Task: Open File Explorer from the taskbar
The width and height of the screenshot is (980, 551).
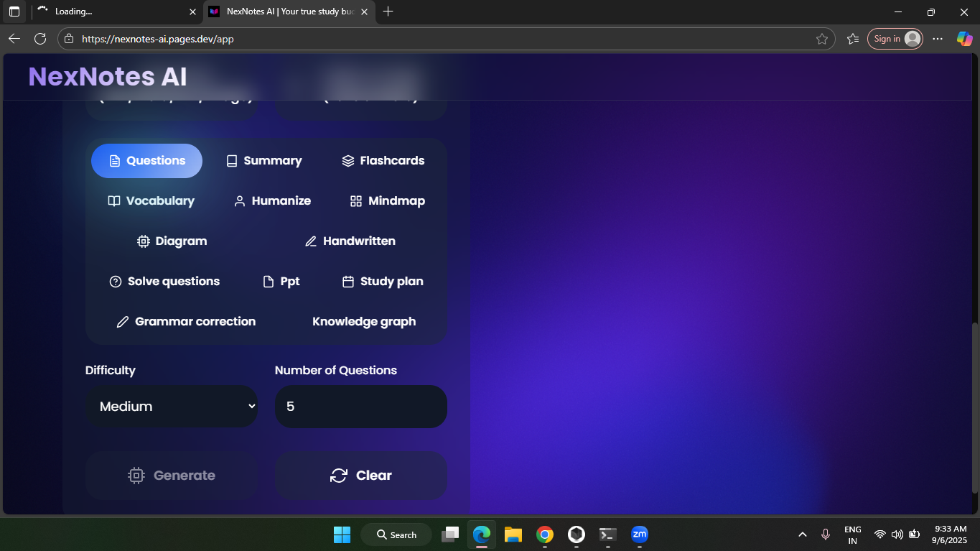Action: tap(513, 534)
